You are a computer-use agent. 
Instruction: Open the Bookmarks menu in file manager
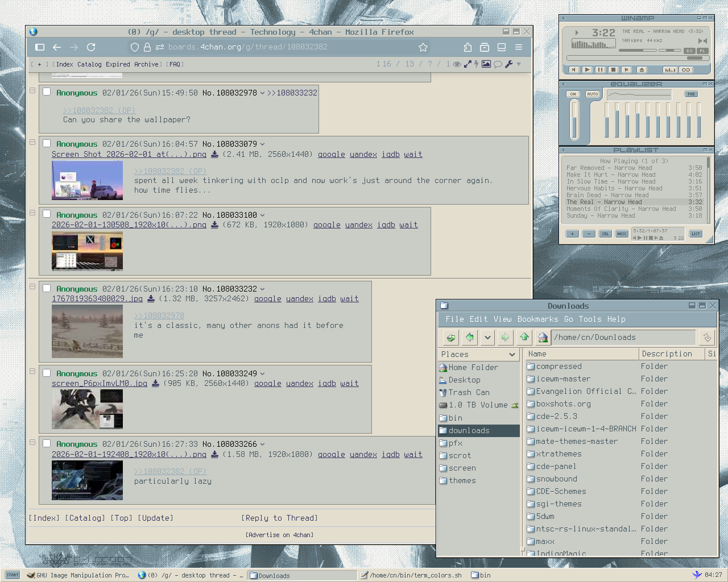point(537,319)
